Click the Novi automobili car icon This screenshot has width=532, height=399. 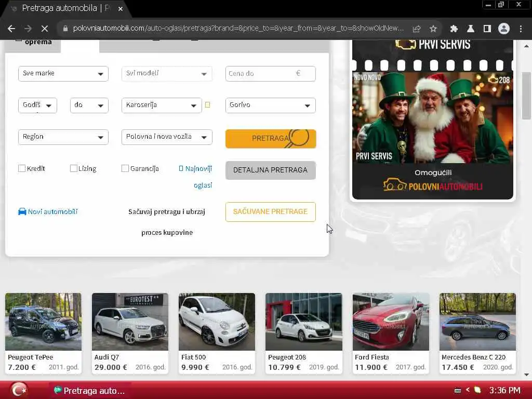click(x=22, y=212)
